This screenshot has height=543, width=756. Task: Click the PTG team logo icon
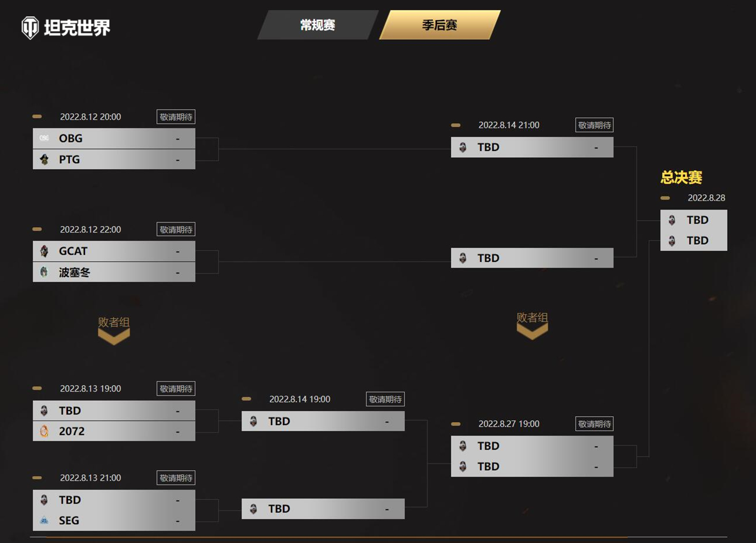pyautogui.click(x=44, y=160)
